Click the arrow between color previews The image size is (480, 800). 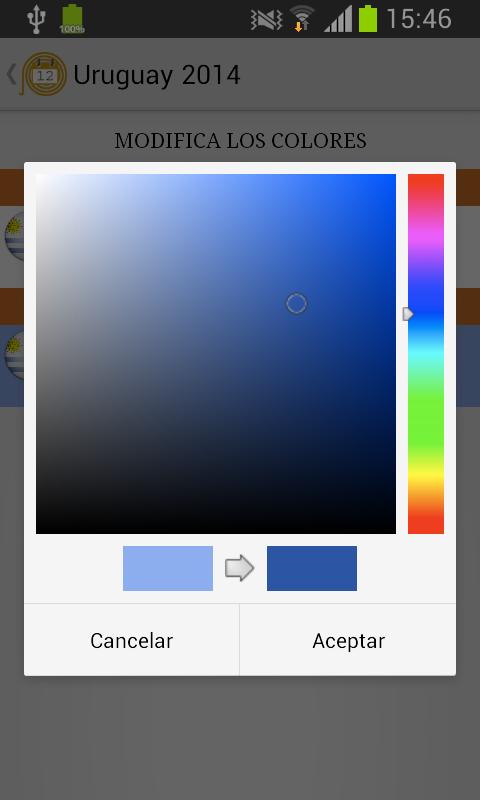pyautogui.click(x=240, y=568)
